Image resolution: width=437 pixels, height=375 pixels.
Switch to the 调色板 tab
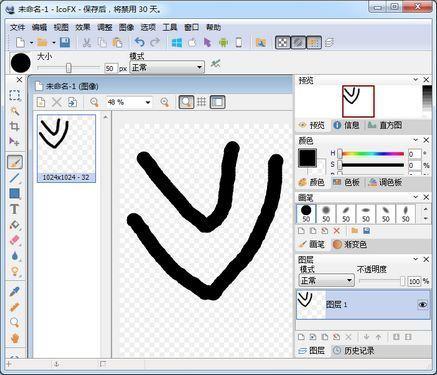[x=385, y=182]
